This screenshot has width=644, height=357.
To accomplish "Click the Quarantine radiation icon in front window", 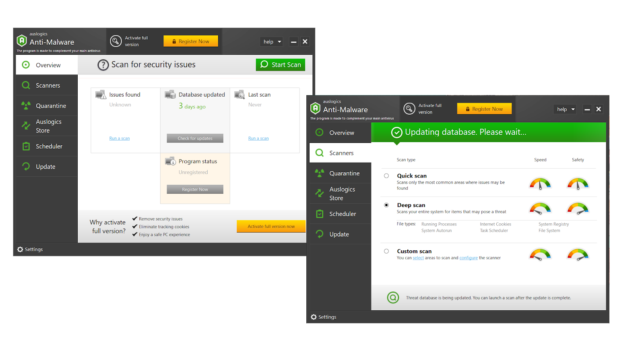I will (x=320, y=173).
